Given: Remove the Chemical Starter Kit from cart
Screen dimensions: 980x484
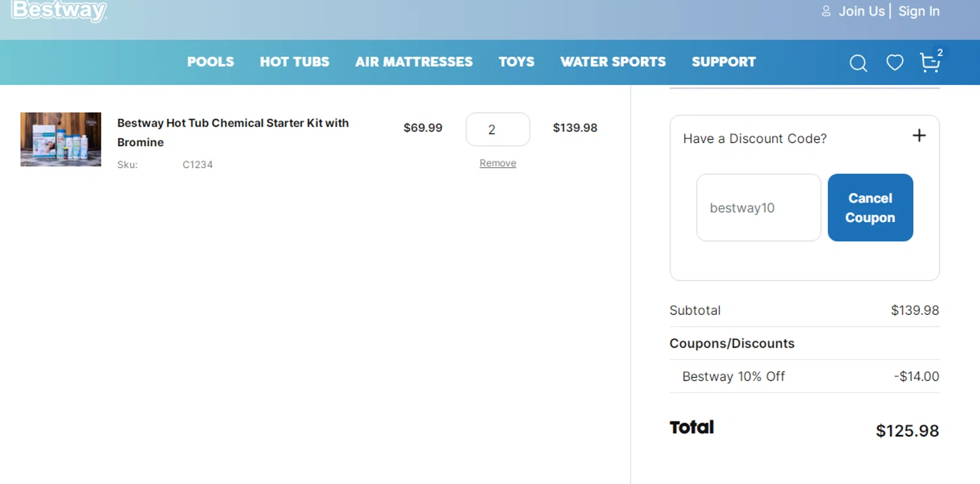Looking at the screenshot, I should pos(498,163).
